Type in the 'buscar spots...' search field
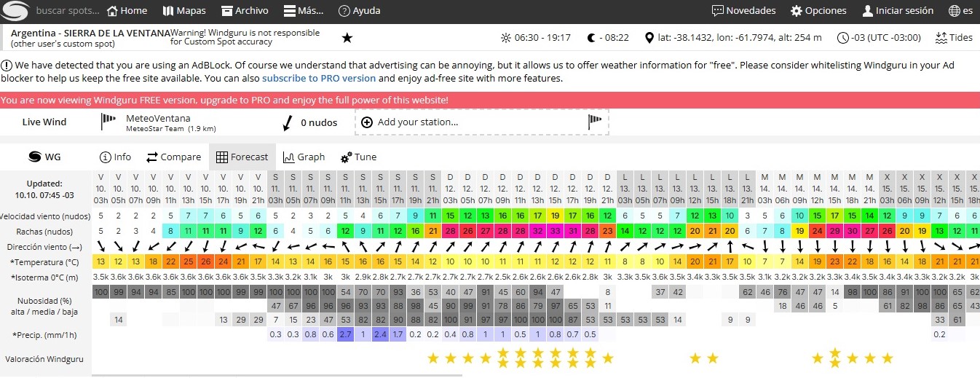The width and height of the screenshot is (980, 378). pyautogui.click(x=66, y=11)
